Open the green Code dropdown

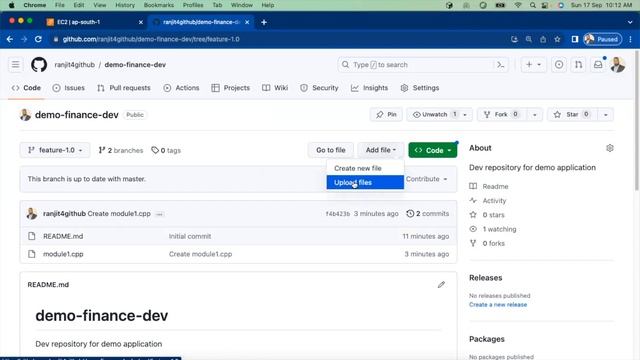(x=433, y=150)
